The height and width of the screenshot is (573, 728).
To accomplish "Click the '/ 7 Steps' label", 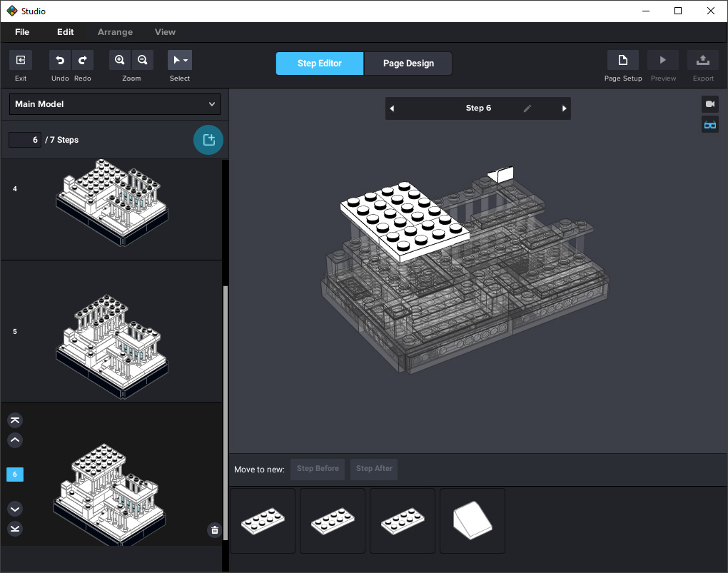I will [62, 140].
